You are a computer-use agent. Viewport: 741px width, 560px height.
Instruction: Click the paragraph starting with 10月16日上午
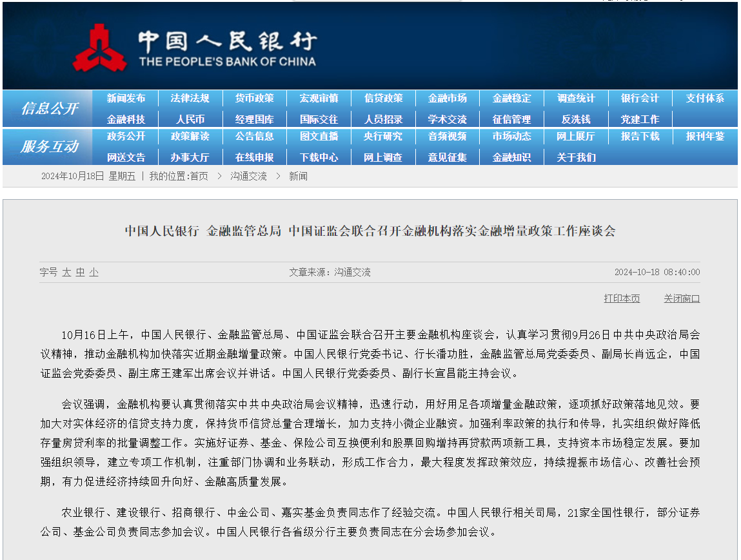point(370,354)
